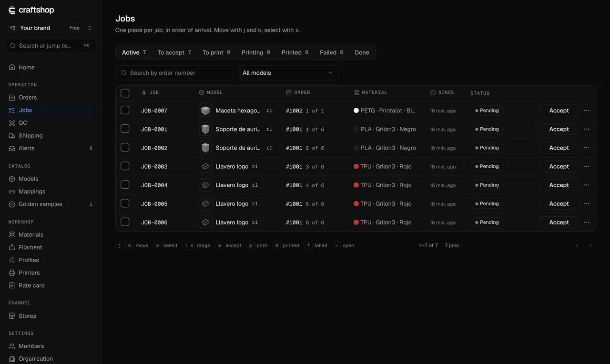Image resolution: width=610 pixels, height=364 pixels.
Task: Accept job JOB-0002
Action: (559, 148)
